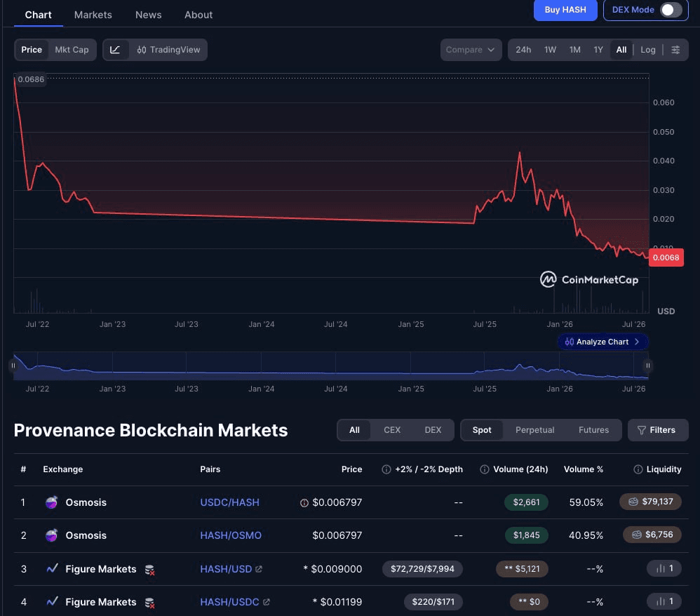Click unverified database icon in HASH/USD row

[x=150, y=570]
